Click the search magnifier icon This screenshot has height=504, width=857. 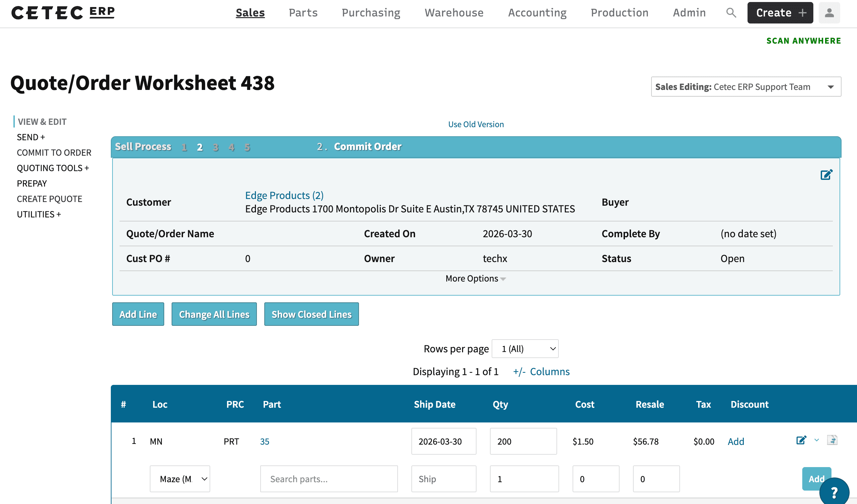731,13
